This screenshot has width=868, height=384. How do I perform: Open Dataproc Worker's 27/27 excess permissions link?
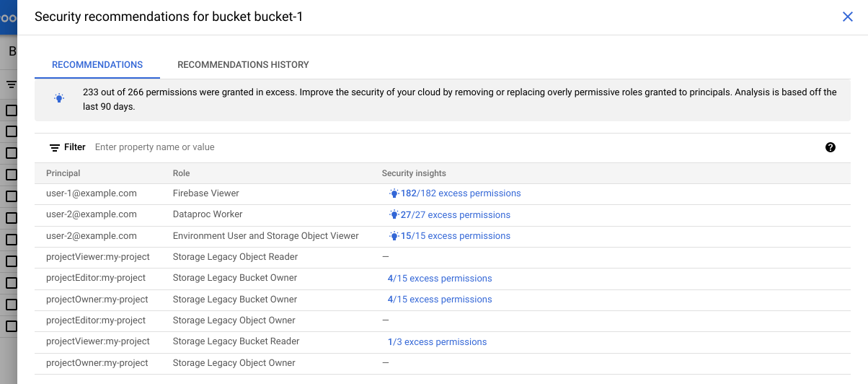pyautogui.click(x=455, y=214)
